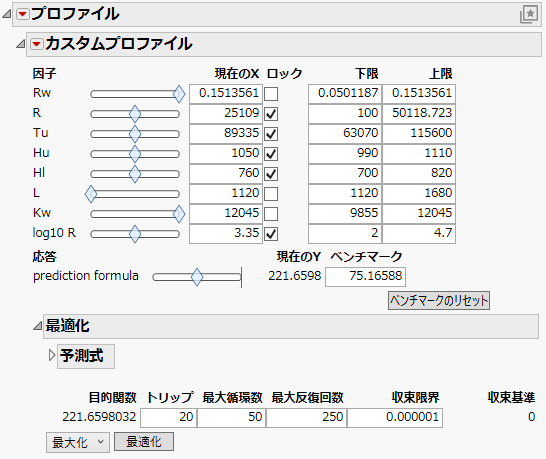Screen dimensions: 546x459
Task: Uncheck the lock checkbox for Hu
Action: 271,154
